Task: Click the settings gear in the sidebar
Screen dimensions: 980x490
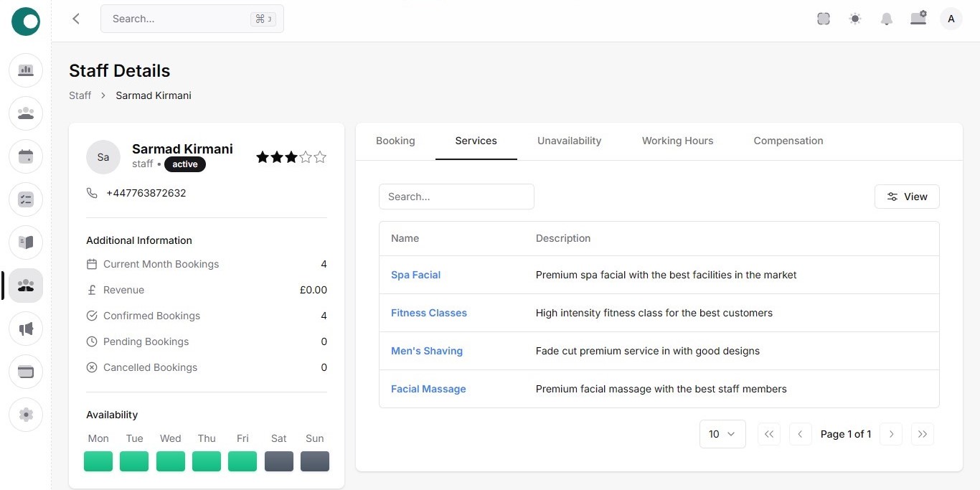Action: tap(26, 415)
